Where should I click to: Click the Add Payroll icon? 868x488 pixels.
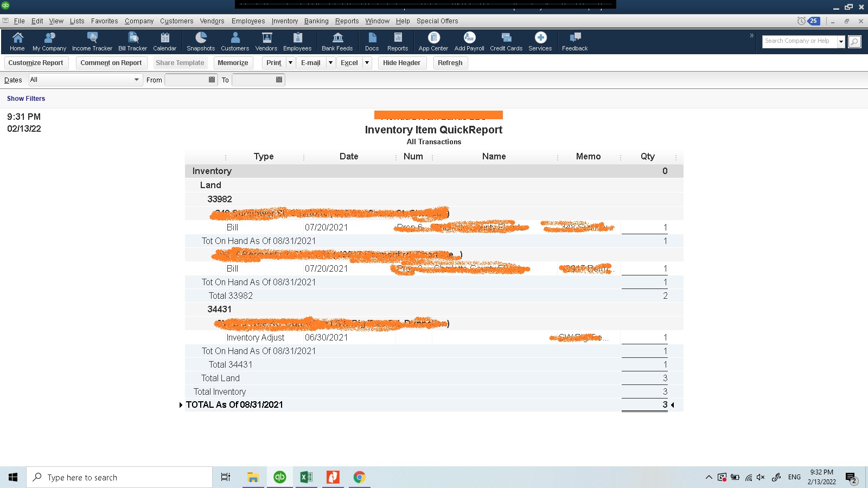point(468,41)
